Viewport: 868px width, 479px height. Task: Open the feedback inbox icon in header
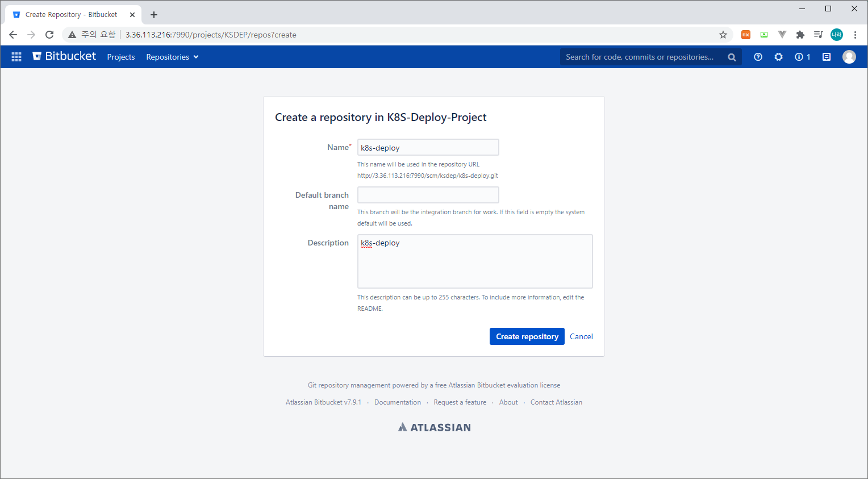827,57
